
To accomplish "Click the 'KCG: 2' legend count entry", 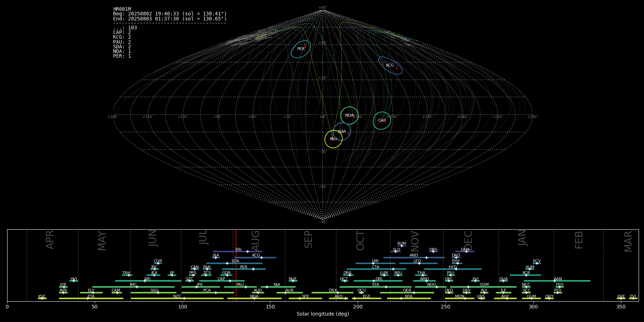I will (122, 37).
